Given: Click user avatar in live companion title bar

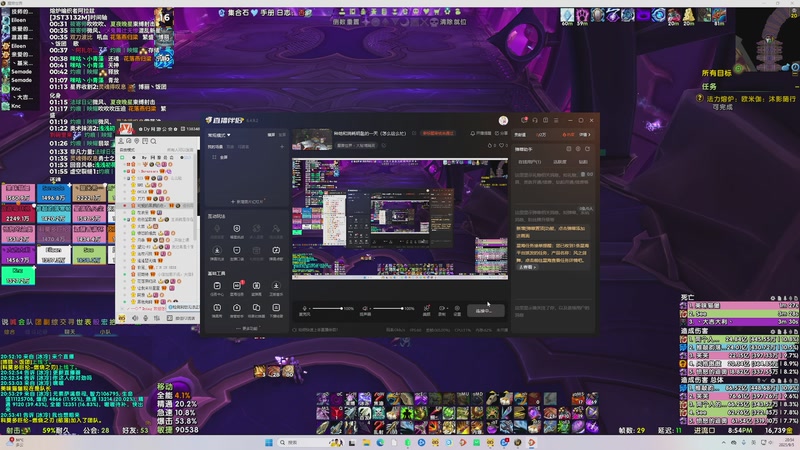Looking at the screenshot, I should (503, 120).
